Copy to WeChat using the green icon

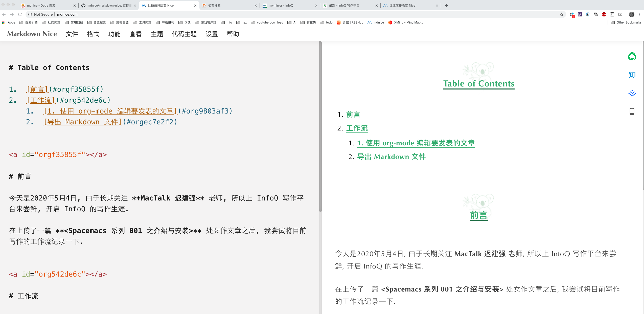point(632,56)
